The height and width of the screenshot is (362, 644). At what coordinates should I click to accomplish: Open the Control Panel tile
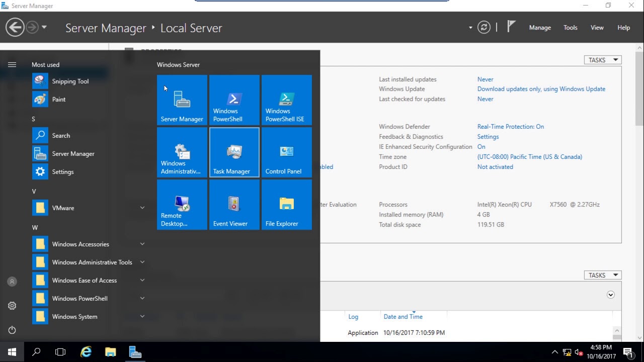click(287, 152)
